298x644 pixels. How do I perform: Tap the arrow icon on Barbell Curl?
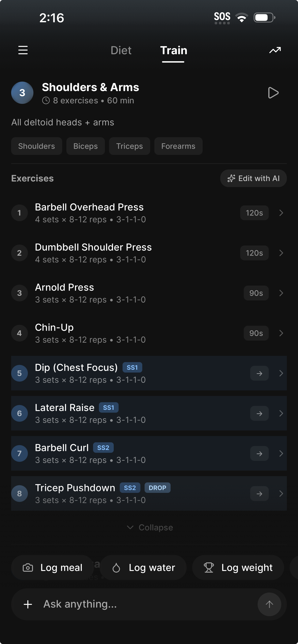(x=259, y=453)
